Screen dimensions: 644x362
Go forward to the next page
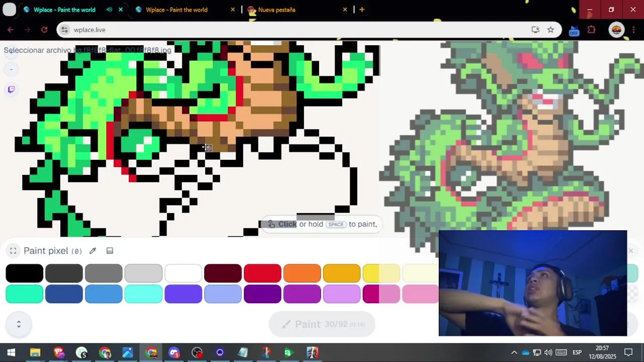tap(27, 30)
